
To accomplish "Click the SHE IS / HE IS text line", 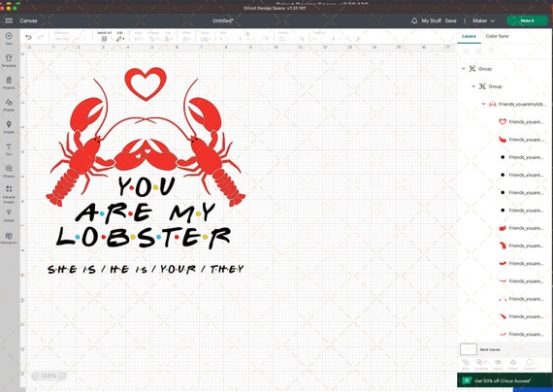I will click(146, 269).
